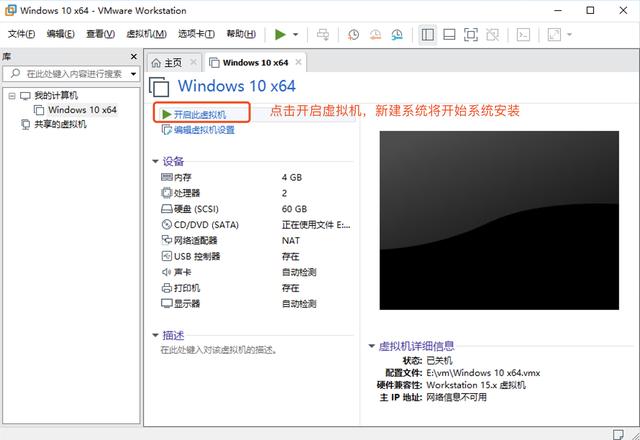Collapse the 描述 section
The height and width of the screenshot is (440, 640).
pyautogui.click(x=155, y=336)
